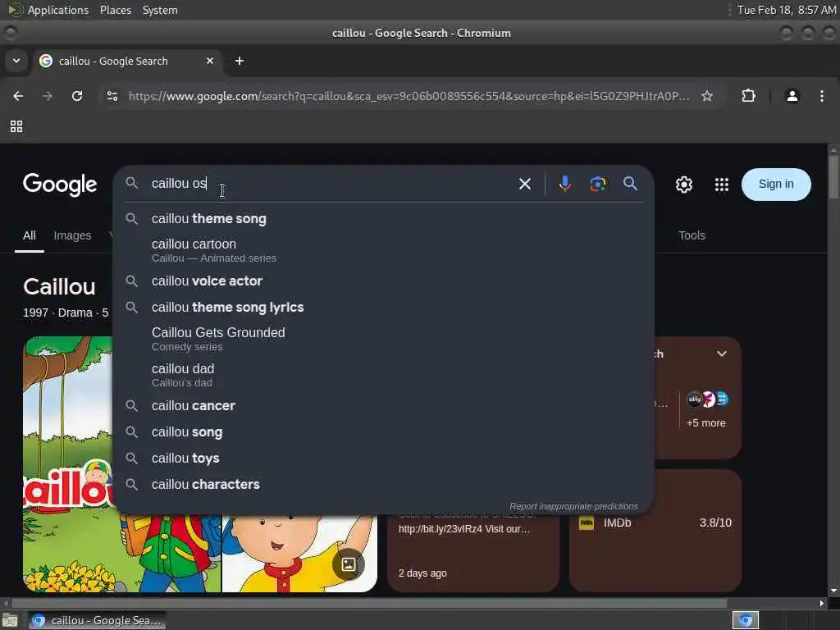Image resolution: width=840 pixels, height=630 pixels.
Task: Select suggestion Caillou Gets Grounded
Action: pyautogui.click(x=384, y=339)
